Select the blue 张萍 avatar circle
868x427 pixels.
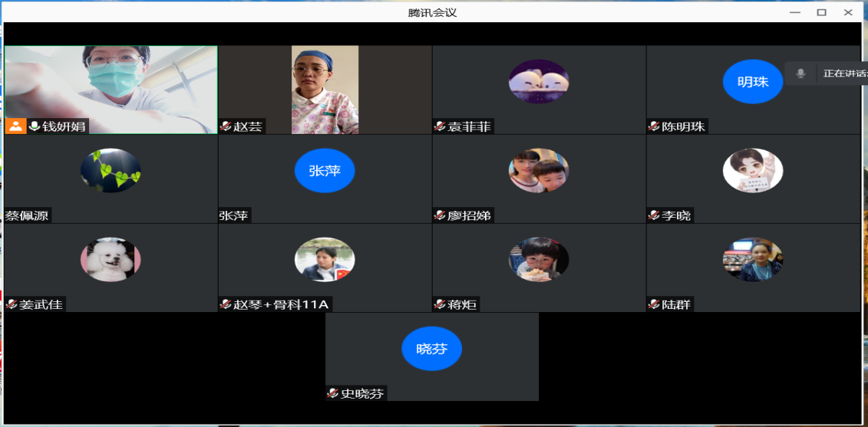325,170
